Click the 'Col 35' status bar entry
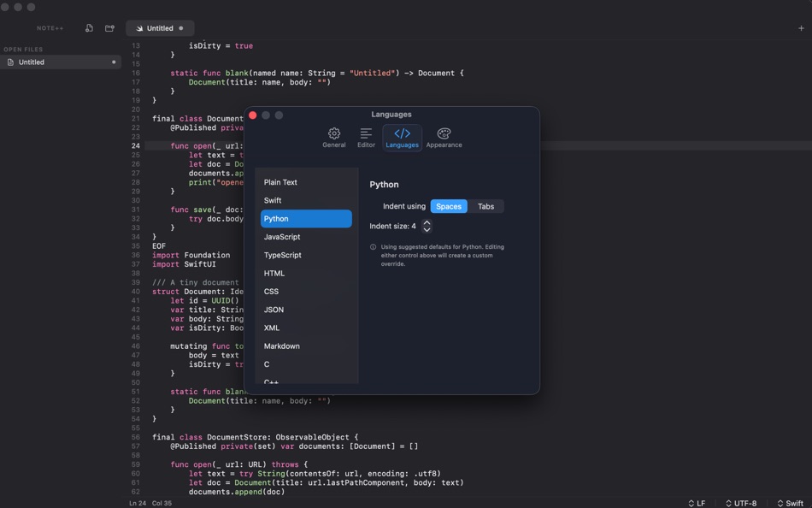Screen dimensions: 812x508 (x=162, y=504)
